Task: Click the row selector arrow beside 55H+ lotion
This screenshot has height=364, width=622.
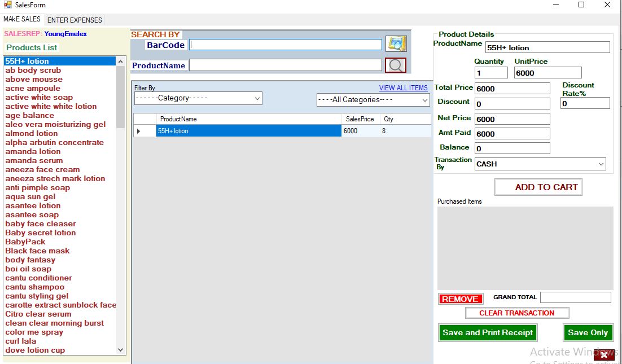Action: point(137,130)
